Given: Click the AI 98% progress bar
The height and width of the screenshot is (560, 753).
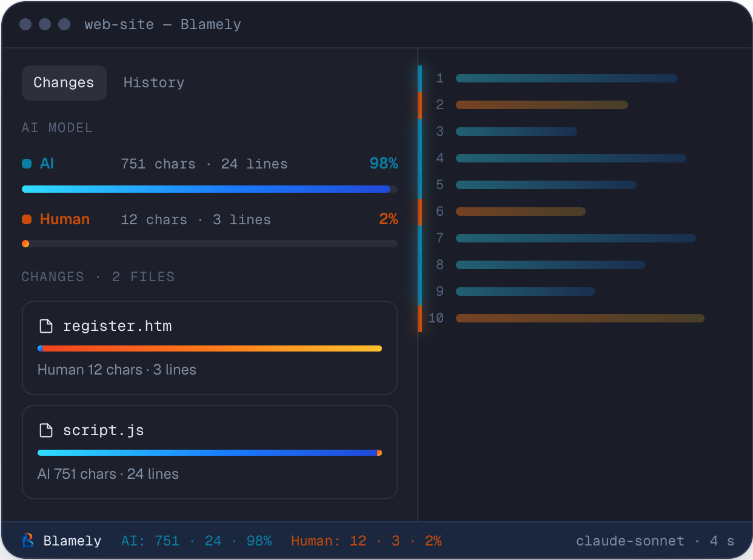Looking at the screenshot, I should tap(210, 189).
